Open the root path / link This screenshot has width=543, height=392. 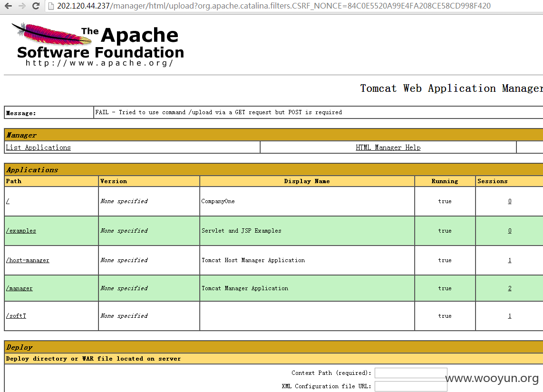(x=8, y=201)
